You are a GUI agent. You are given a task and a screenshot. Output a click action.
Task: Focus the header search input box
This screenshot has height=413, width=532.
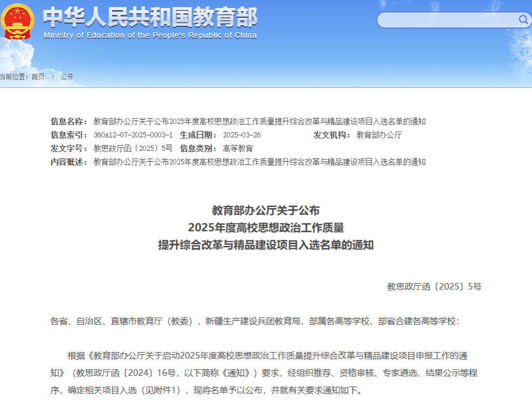(447, 20)
